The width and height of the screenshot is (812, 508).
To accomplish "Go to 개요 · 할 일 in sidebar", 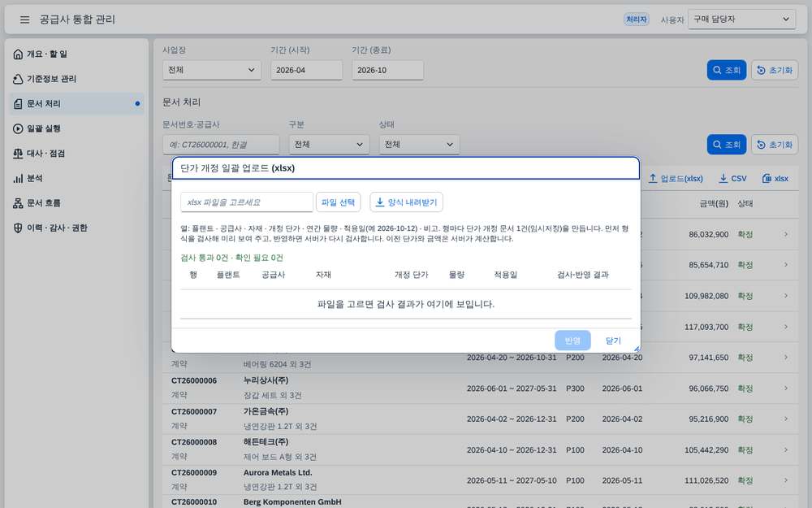I will pos(76,54).
